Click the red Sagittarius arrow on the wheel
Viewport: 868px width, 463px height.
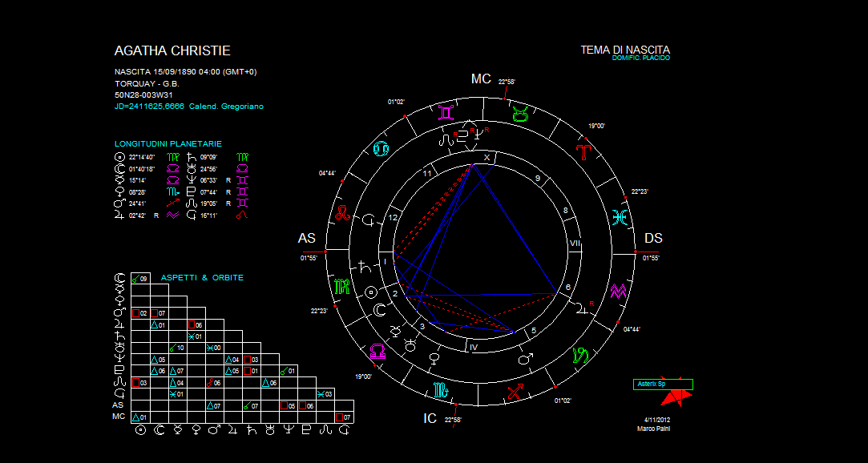(x=515, y=391)
